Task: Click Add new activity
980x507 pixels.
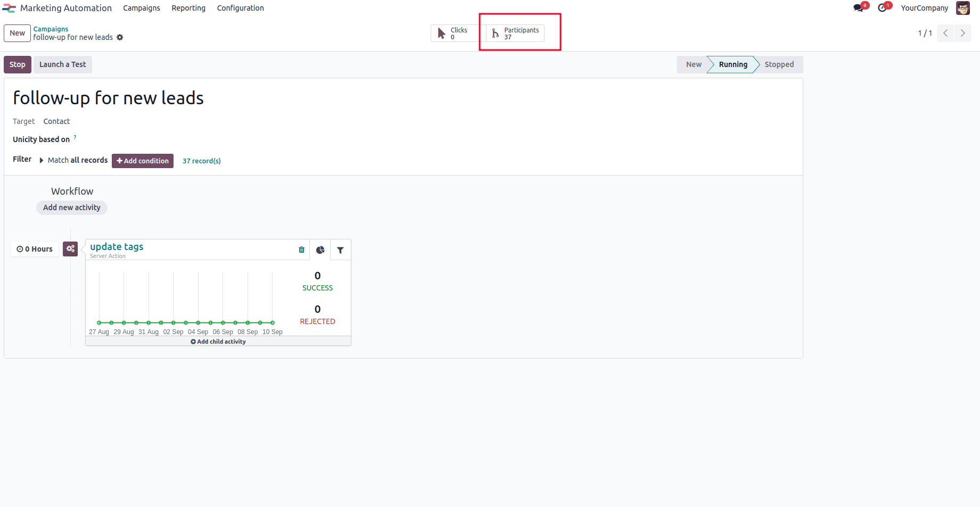Action: pyautogui.click(x=72, y=207)
